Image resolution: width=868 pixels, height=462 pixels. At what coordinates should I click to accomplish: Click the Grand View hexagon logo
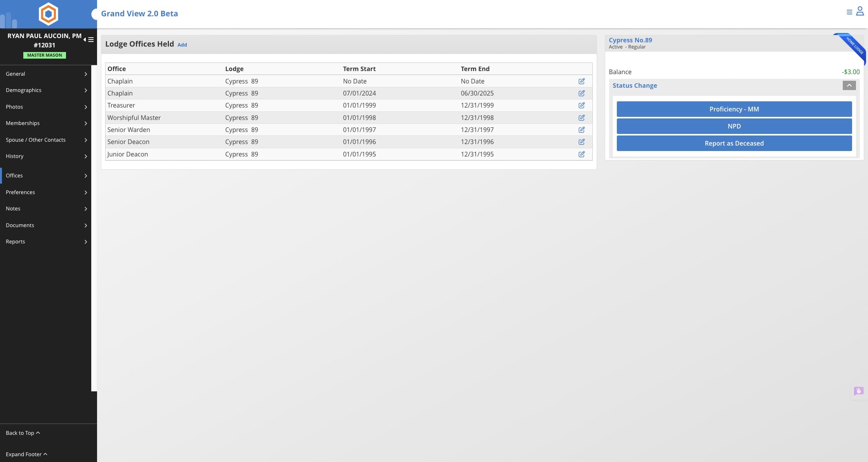(48, 14)
